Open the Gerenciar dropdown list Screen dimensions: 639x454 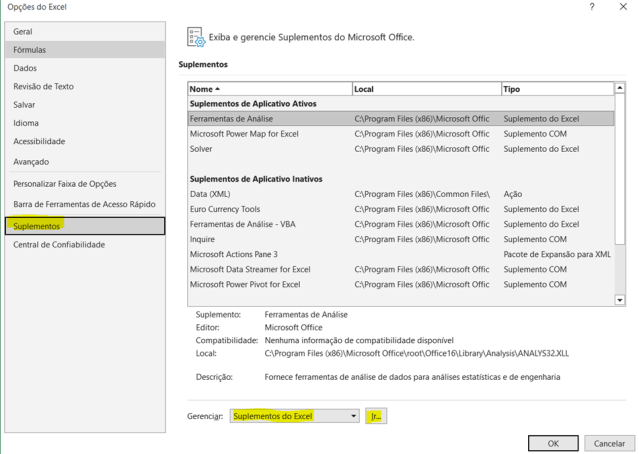coord(293,416)
